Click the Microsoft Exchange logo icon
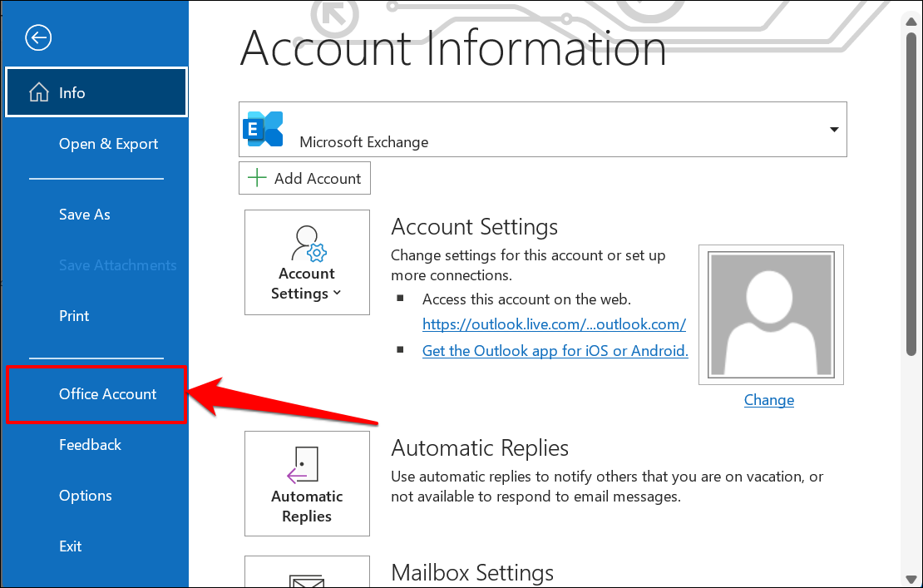 point(262,129)
